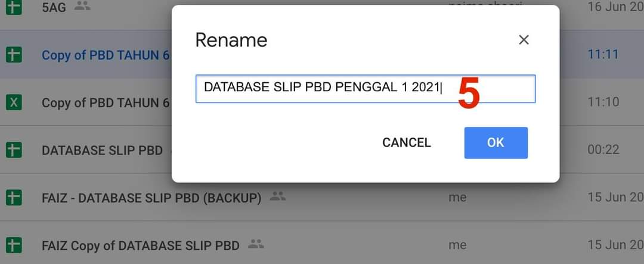644x264 pixels.
Task: Select the highlighted blue Copy of PBD TAHUN 6 file
Action: [x=105, y=55]
